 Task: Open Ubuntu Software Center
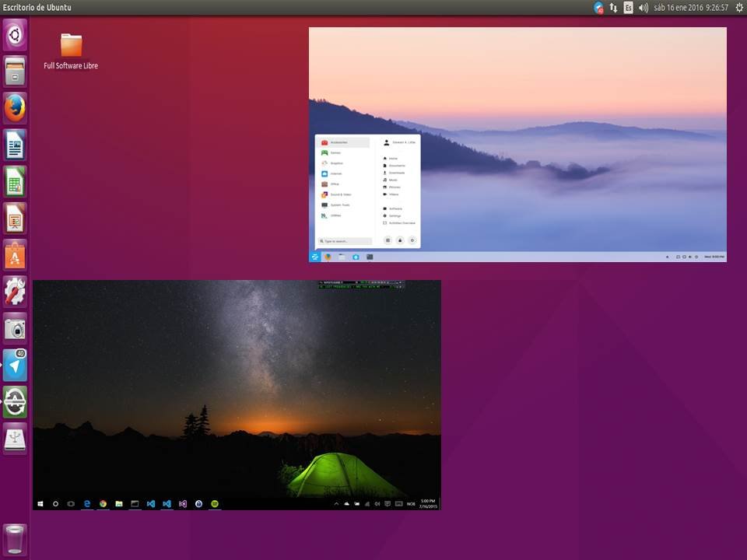[x=15, y=255]
